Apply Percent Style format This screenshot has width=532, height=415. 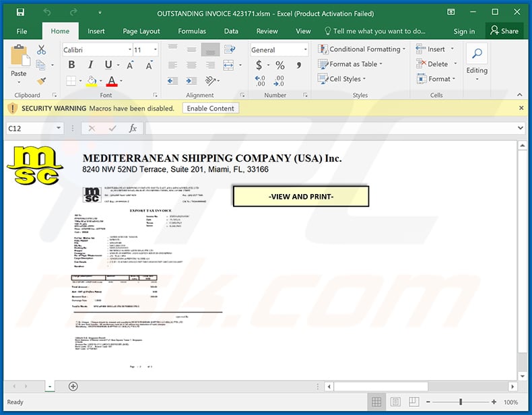[x=280, y=65]
